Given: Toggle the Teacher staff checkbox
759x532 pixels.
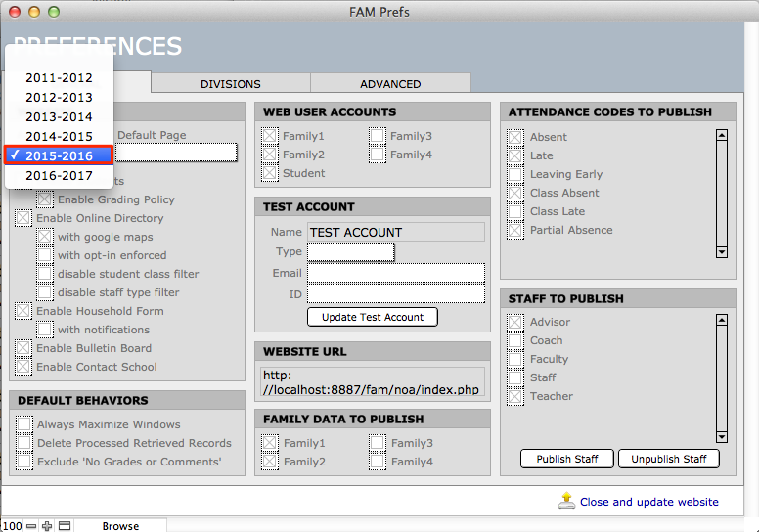Looking at the screenshot, I should click(515, 396).
